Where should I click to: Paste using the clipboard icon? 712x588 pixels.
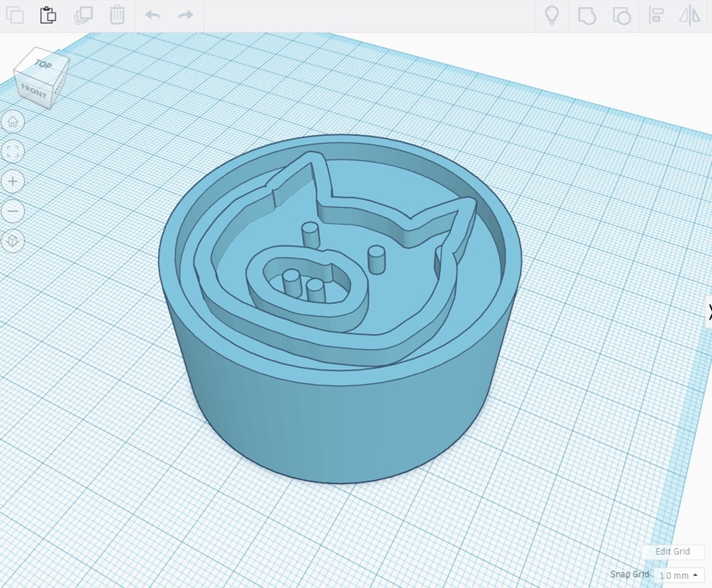[x=48, y=15]
